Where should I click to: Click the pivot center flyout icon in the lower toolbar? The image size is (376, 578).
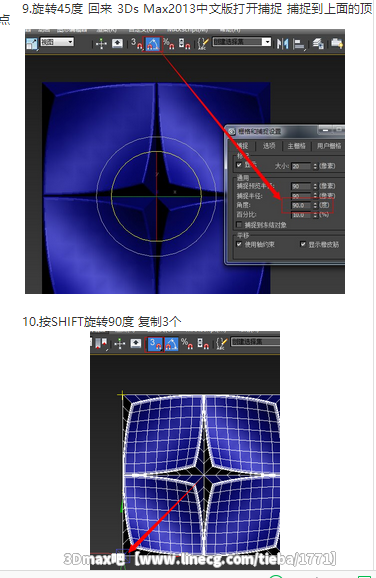pos(101,344)
